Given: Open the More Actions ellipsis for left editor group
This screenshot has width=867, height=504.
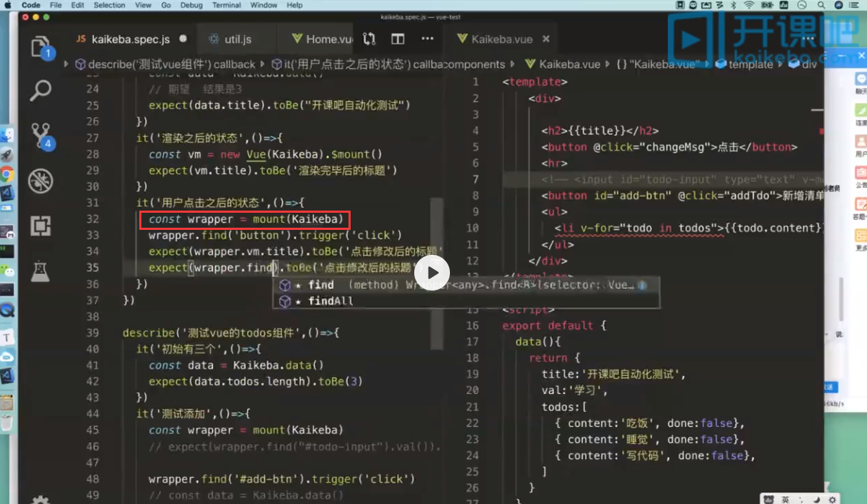Looking at the screenshot, I should (x=427, y=39).
